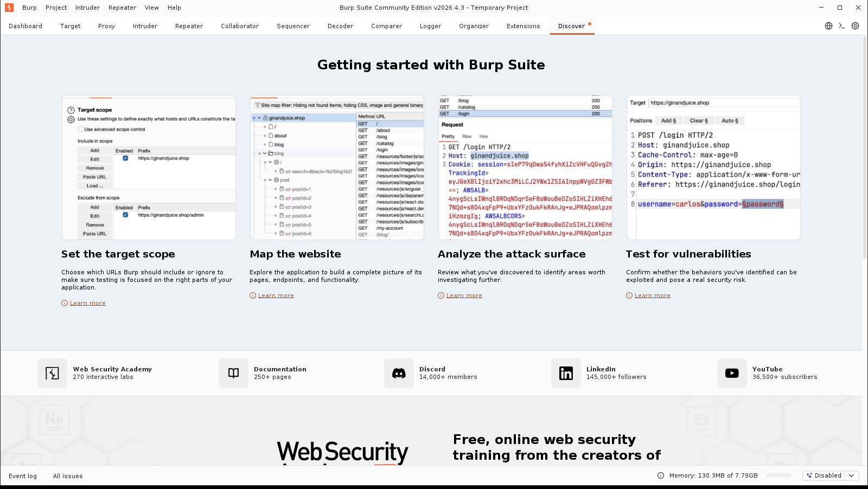The image size is (868, 489).
Task: Click the Burp Suite logo icon
Action: tap(9, 8)
